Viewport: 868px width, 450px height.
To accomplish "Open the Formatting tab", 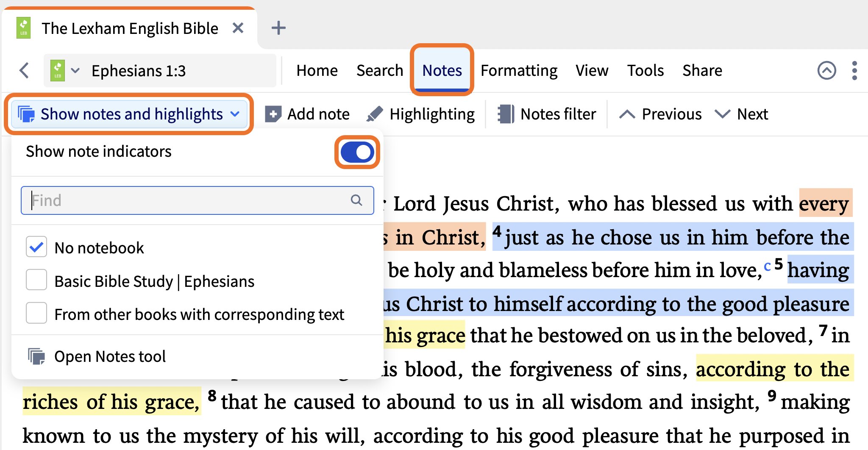I will [519, 70].
